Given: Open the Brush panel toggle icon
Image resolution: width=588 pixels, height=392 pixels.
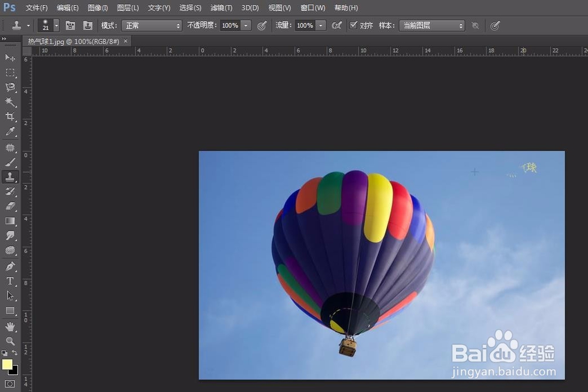Looking at the screenshot, I should (x=71, y=25).
